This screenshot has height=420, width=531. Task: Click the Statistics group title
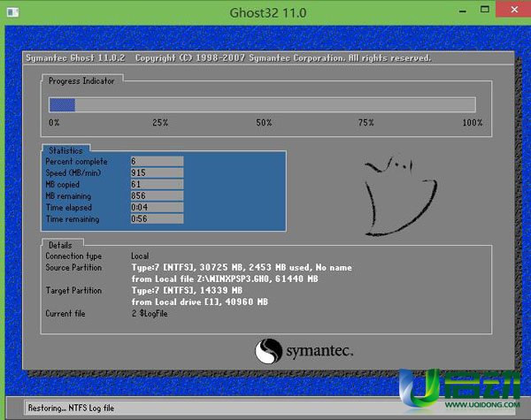click(65, 150)
